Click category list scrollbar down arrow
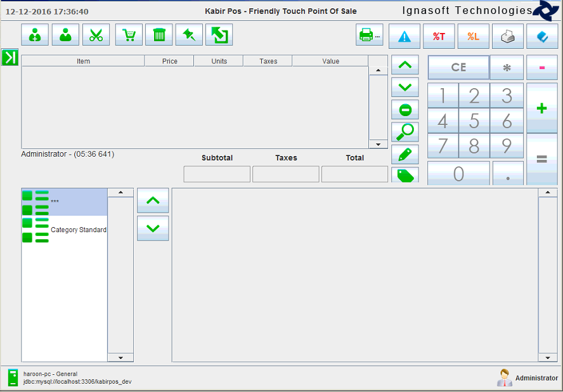 click(x=120, y=358)
